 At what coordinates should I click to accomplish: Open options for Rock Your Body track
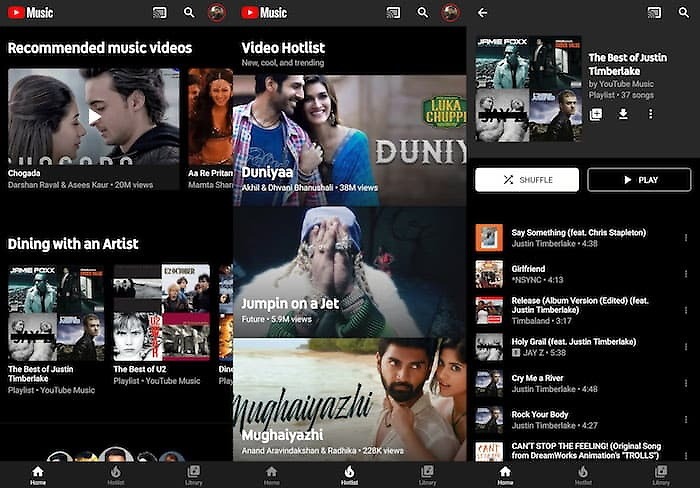pos(686,420)
